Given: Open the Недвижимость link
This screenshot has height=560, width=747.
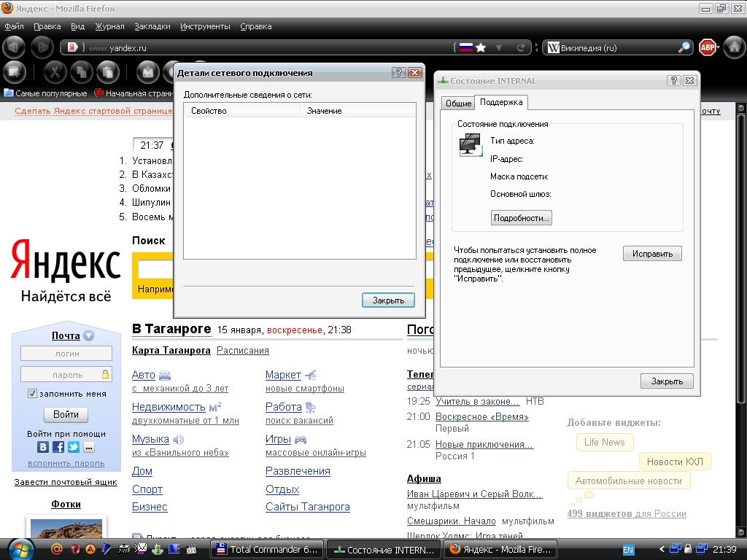Looking at the screenshot, I should [169, 407].
